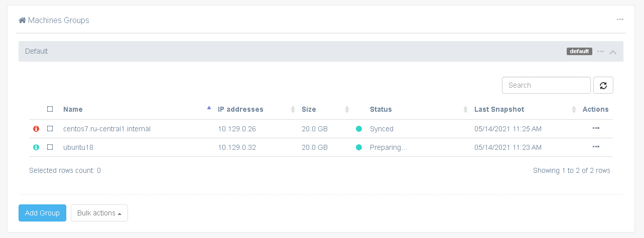Click the Actions column header
Viewport: 644px width, 238px height.
[x=595, y=109]
